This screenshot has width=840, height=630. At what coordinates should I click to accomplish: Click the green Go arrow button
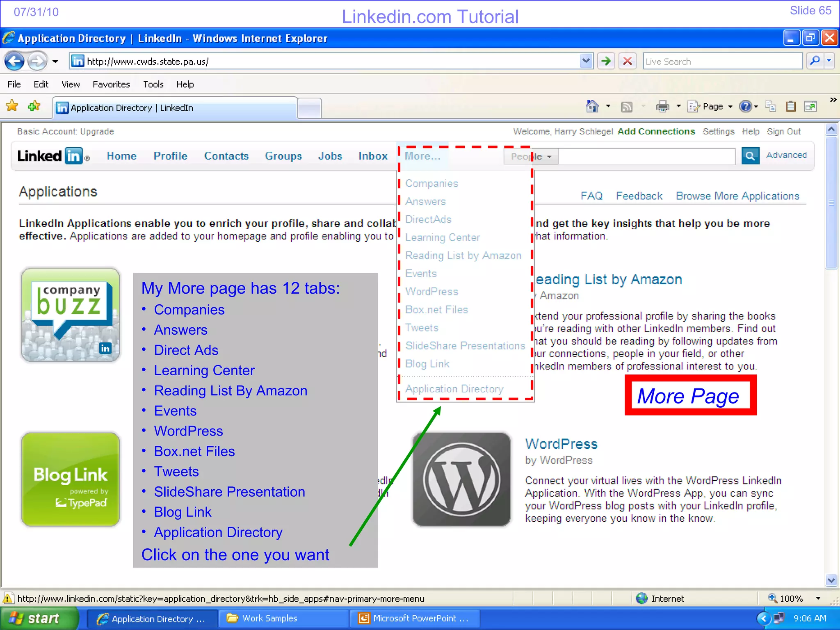606,62
